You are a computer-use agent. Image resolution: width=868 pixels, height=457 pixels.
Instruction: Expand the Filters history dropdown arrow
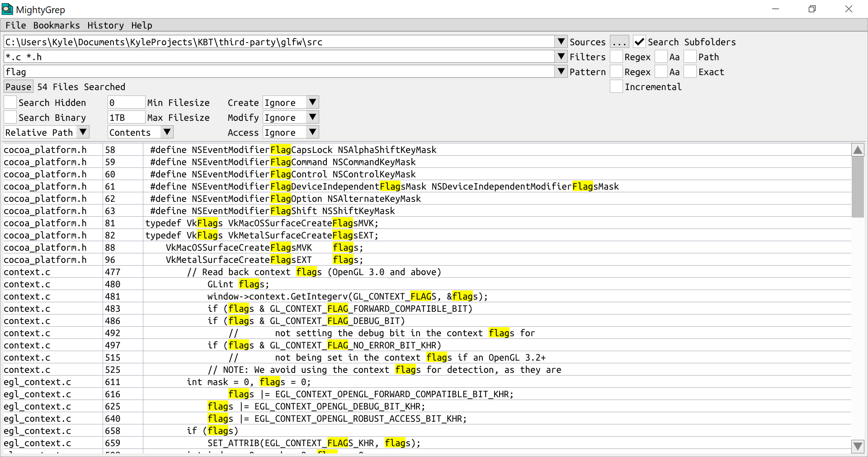click(x=561, y=57)
